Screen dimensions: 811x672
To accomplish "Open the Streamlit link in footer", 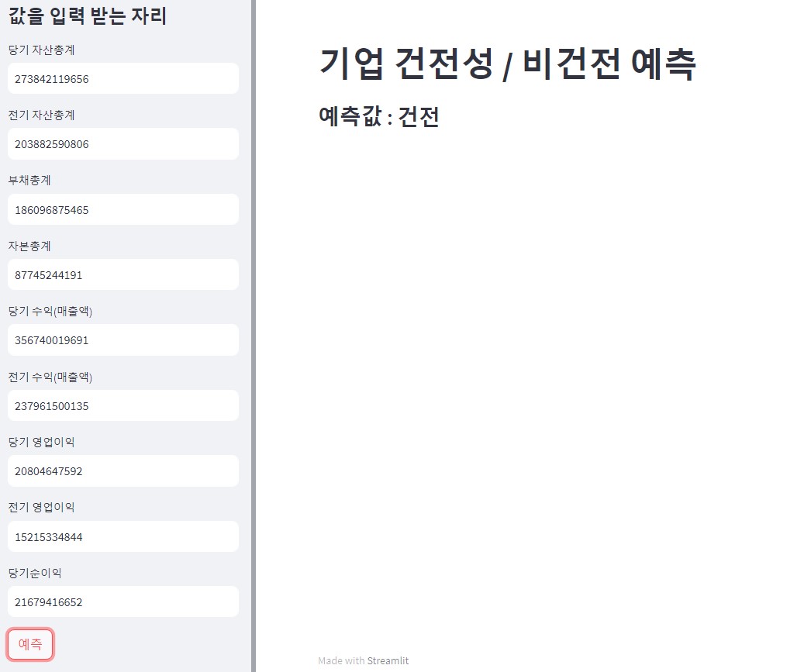I will coord(388,661).
